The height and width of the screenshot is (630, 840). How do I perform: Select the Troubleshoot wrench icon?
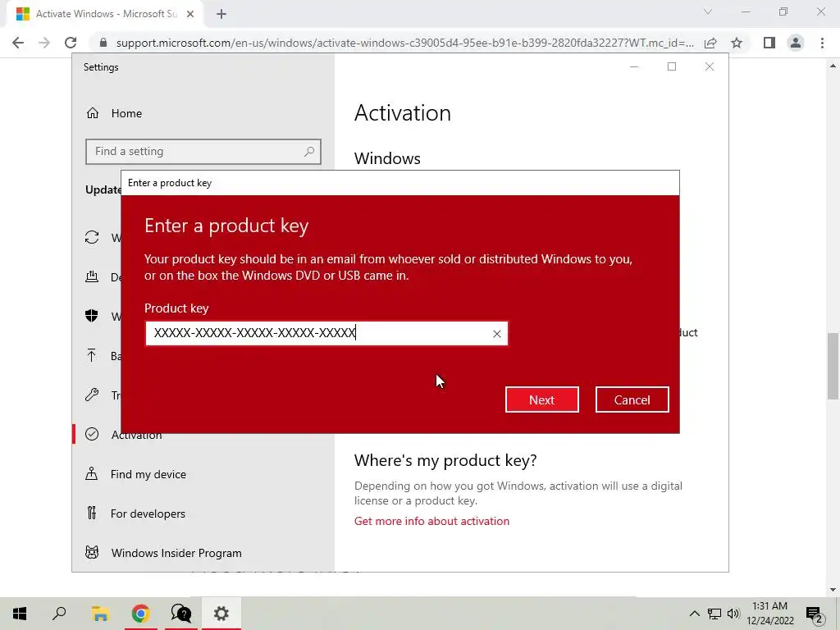click(92, 395)
